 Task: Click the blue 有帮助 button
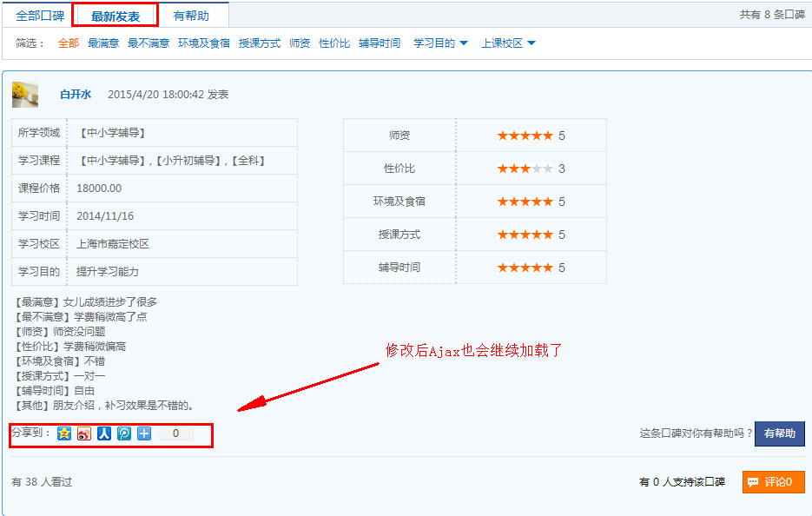coord(779,433)
